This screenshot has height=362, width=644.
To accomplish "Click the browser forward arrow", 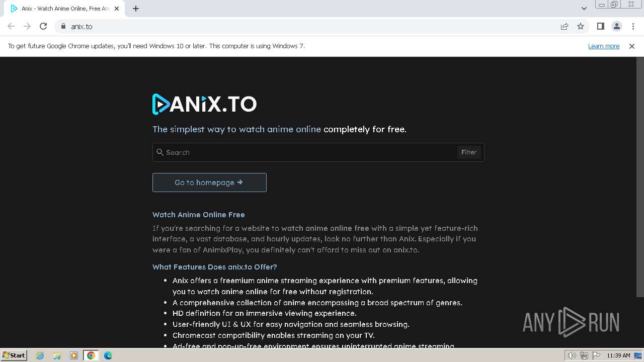I will (27, 26).
